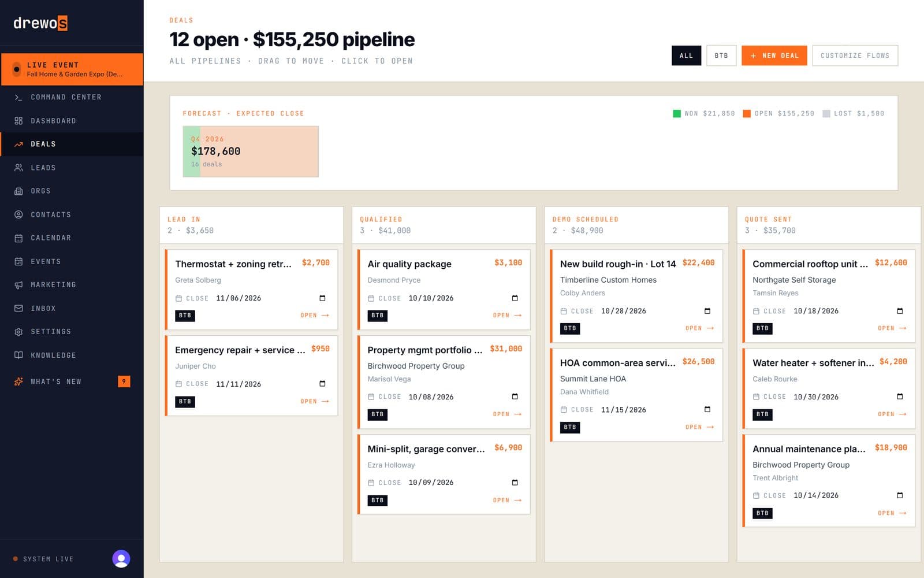The width and height of the screenshot is (924, 578).
Task: Click the What's New badge showing 9
Action: [124, 381]
